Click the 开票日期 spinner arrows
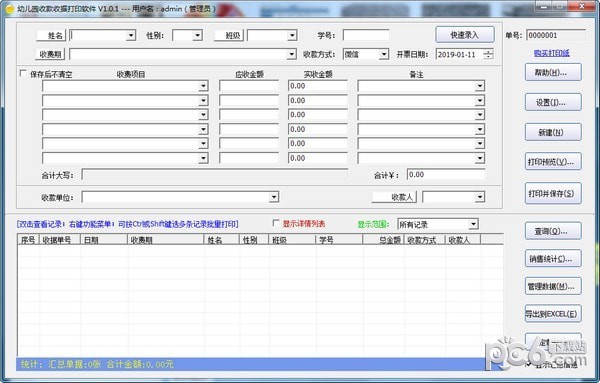The width and height of the screenshot is (600, 383). coord(488,54)
